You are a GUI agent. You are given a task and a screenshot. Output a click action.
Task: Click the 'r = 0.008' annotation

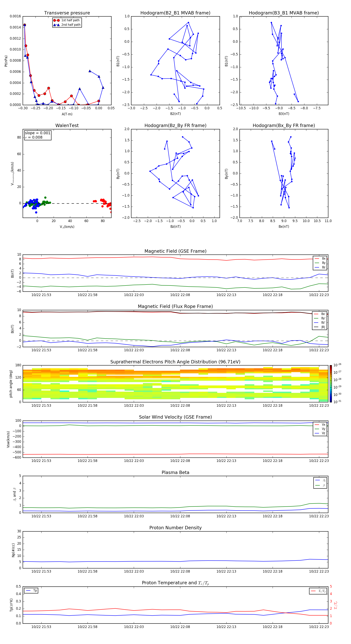tap(34, 137)
